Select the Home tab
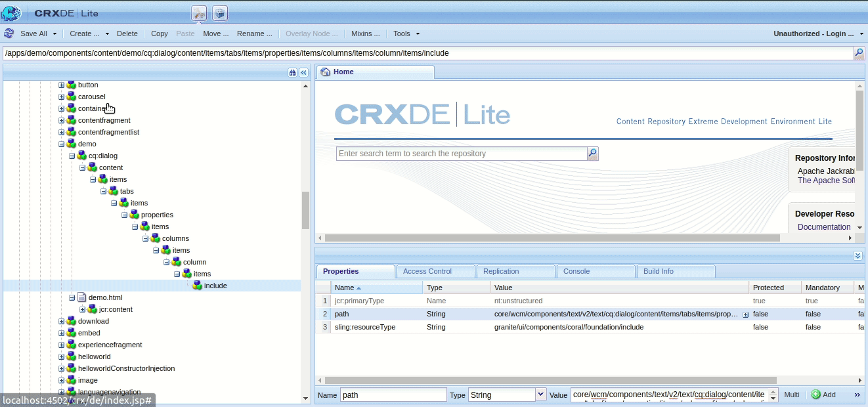Viewport: 868px width, 407px height. coord(375,72)
